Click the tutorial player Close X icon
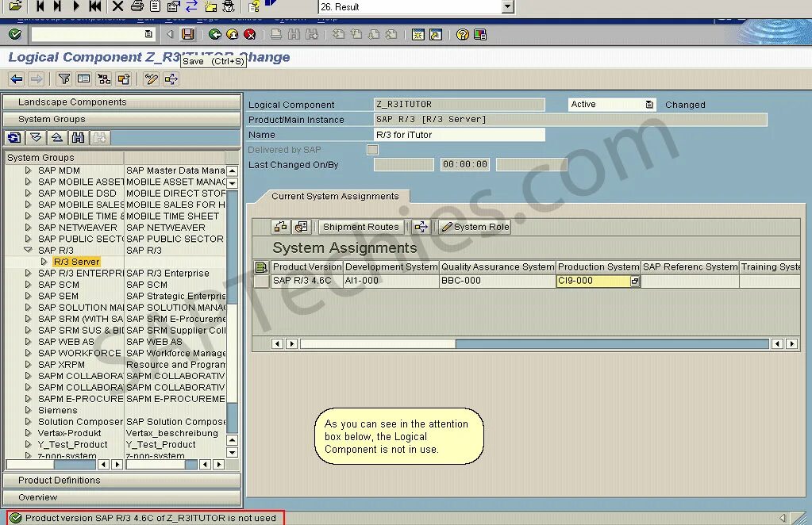812x525 pixels. point(117,6)
